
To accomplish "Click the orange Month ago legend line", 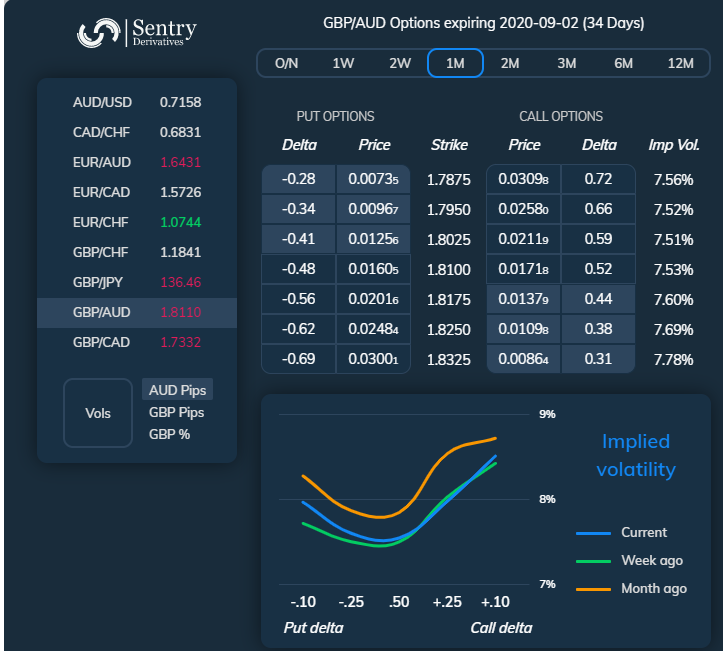I will (593, 589).
